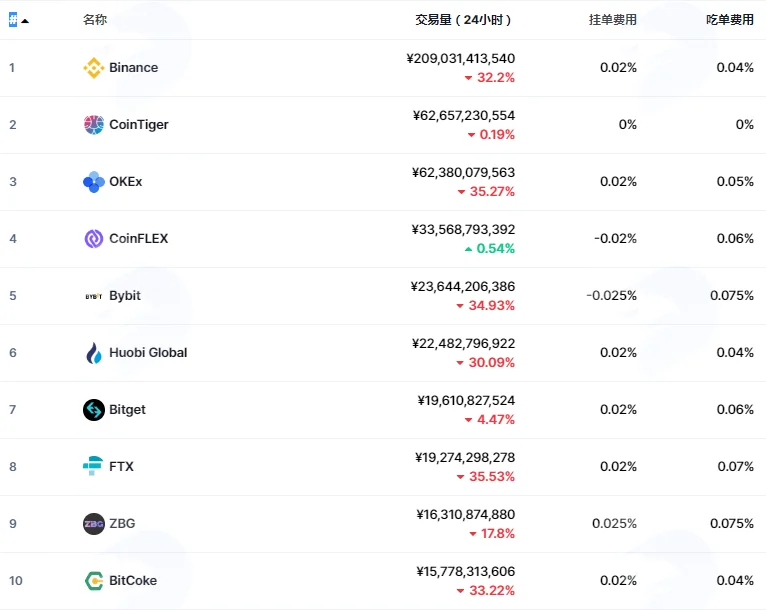This screenshot has width=766, height=610.
Task: Click the FTX logo icon
Action: [93, 466]
